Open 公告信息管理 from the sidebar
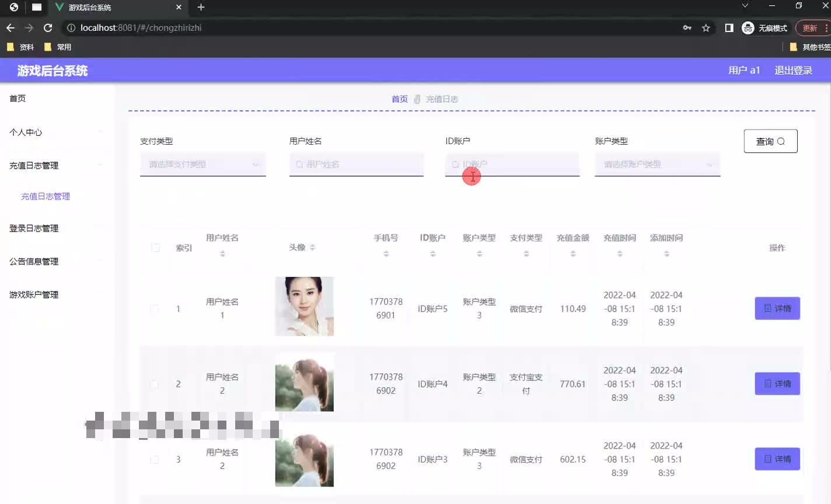Screen dimensions: 831x504 pos(33,261)
